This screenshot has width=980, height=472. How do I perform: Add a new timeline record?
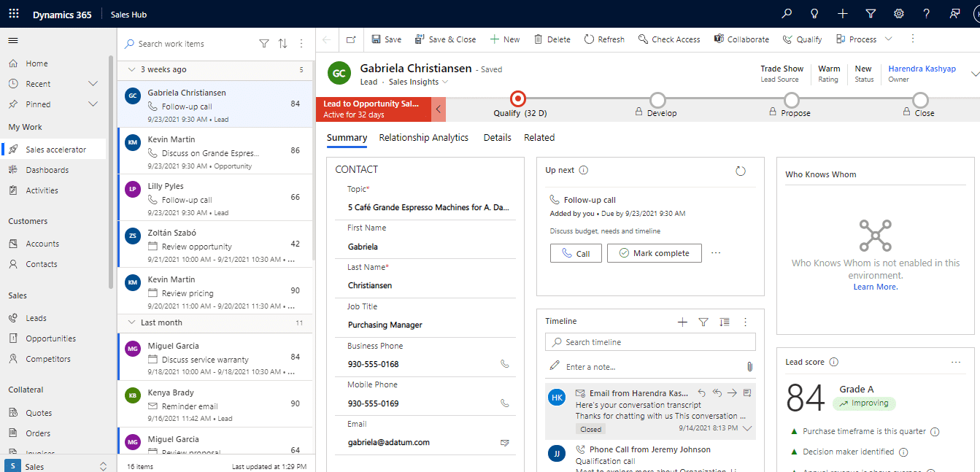[682, 322]
